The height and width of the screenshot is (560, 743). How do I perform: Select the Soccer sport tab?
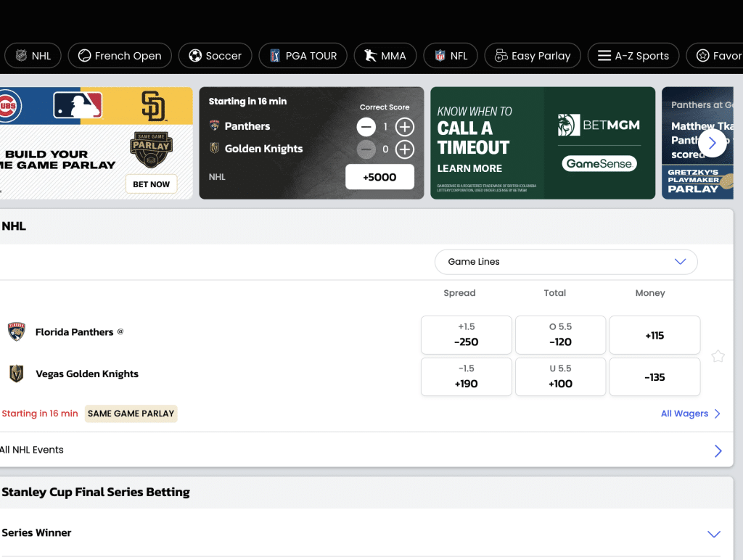click(x=215, y=56)
